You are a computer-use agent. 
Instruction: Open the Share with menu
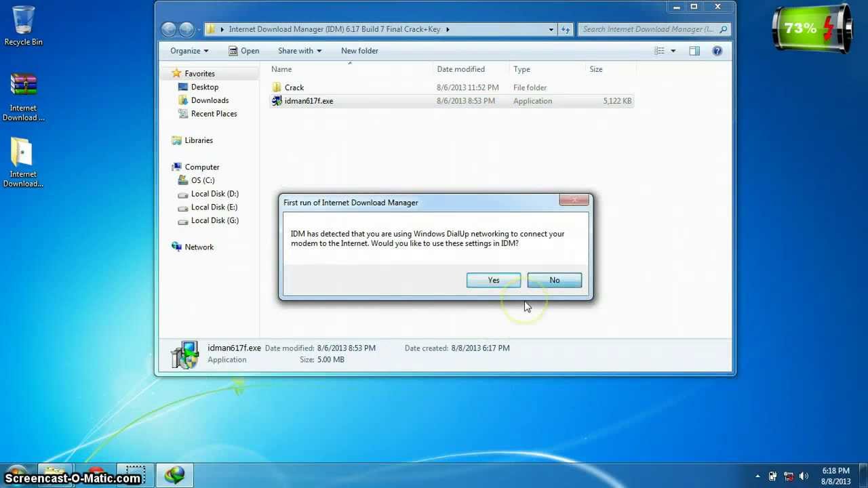pos(300,51)
